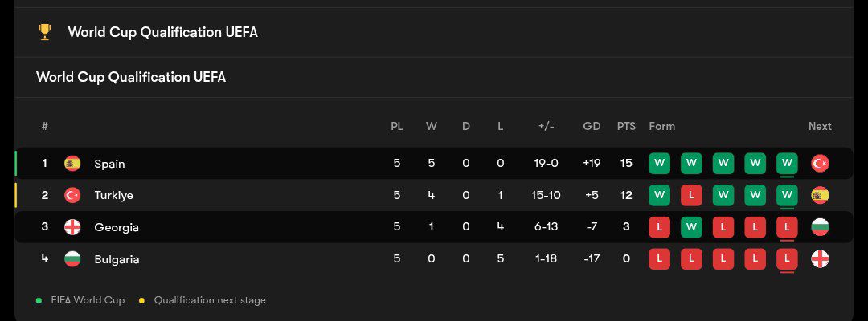Screen dimensions: 868x321
Task: Click the green FIFA World Cup legend dot
Action: (x=39, y=301)
